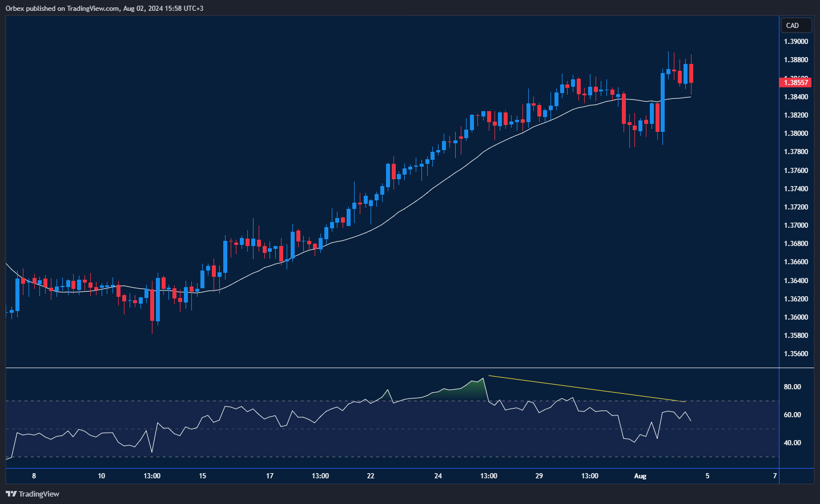Select date 8 on the time axis
Viewport: 820px width, 504px height.
34,476
